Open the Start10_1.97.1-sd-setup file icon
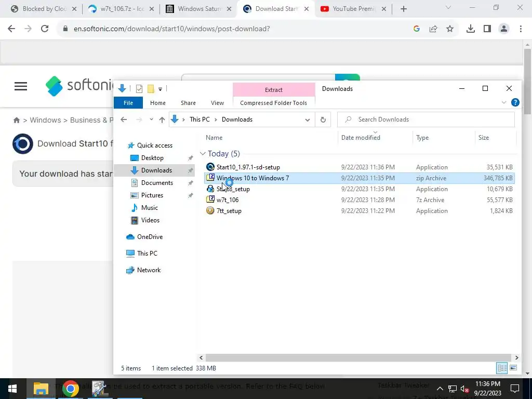Image resolution: width=532 pixels, height=399 pixels. [x=210, y=167]
